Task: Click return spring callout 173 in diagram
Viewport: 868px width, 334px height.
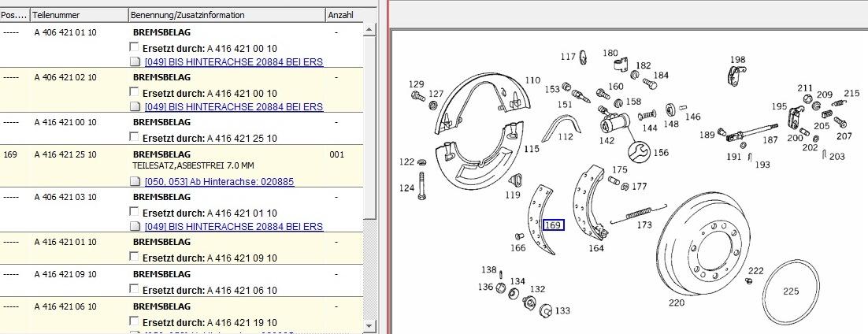Action: click(x=644, y=225)
